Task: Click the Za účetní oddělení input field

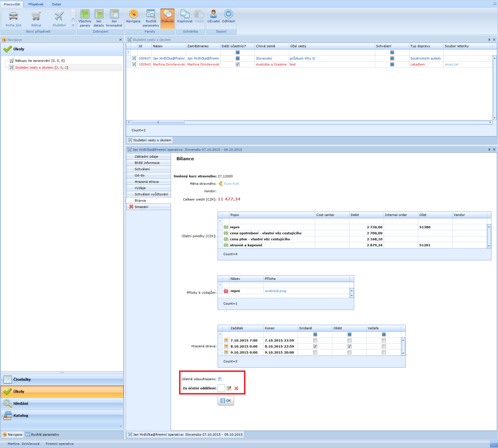Action: click(221, 388)
